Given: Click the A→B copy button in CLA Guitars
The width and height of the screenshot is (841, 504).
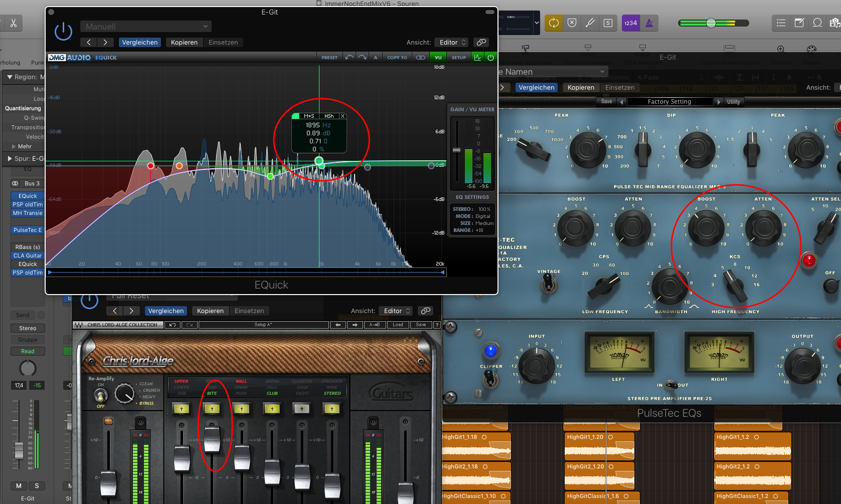Looking at the screenshot, I should click(x=375, y=325).
